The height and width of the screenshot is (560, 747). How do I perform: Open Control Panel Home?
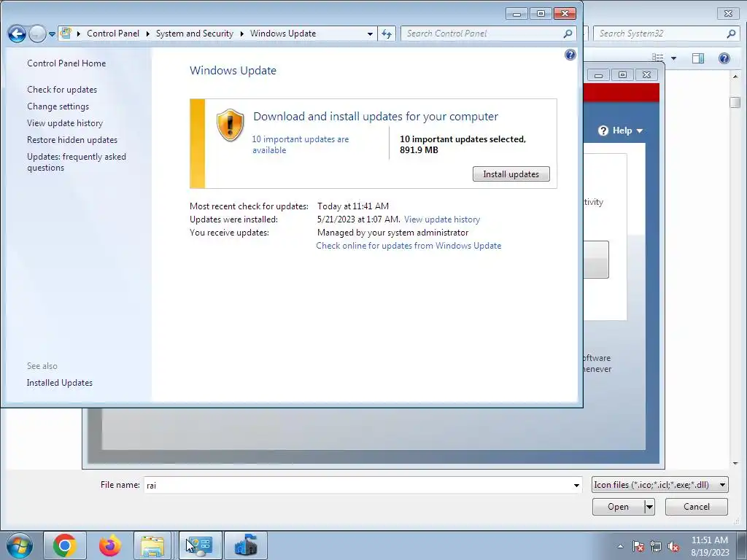66,63
